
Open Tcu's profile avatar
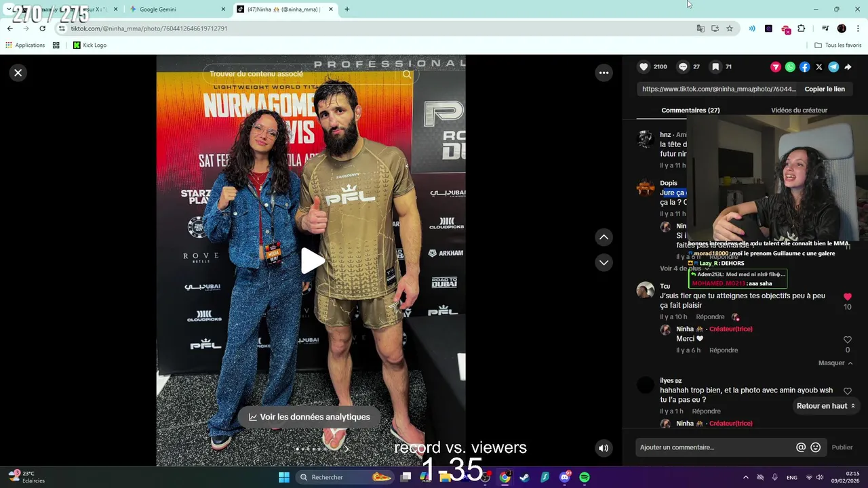click(x=645, y=290)
